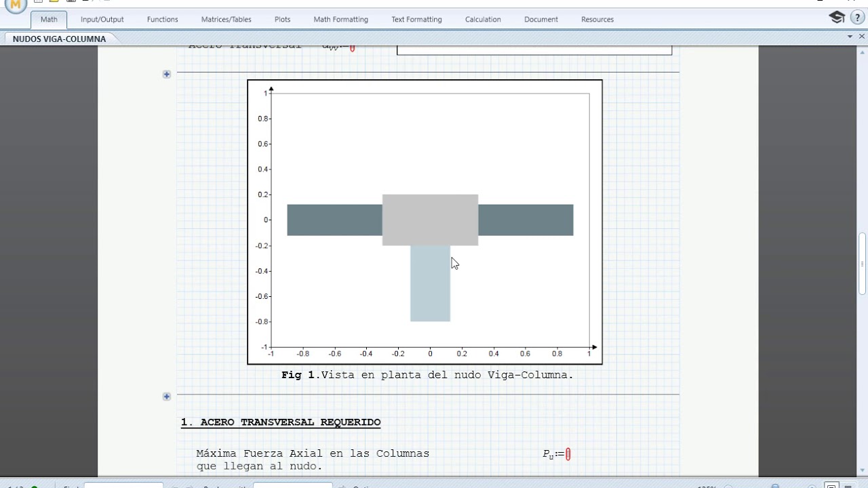868x488 pixels.
Task: Click the vertical scrollbar thumb
Action: coord(862,264)
